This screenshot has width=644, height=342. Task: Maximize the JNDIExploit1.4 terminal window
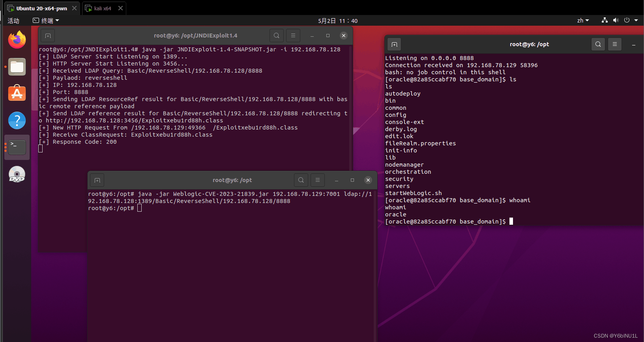point(328,36)
